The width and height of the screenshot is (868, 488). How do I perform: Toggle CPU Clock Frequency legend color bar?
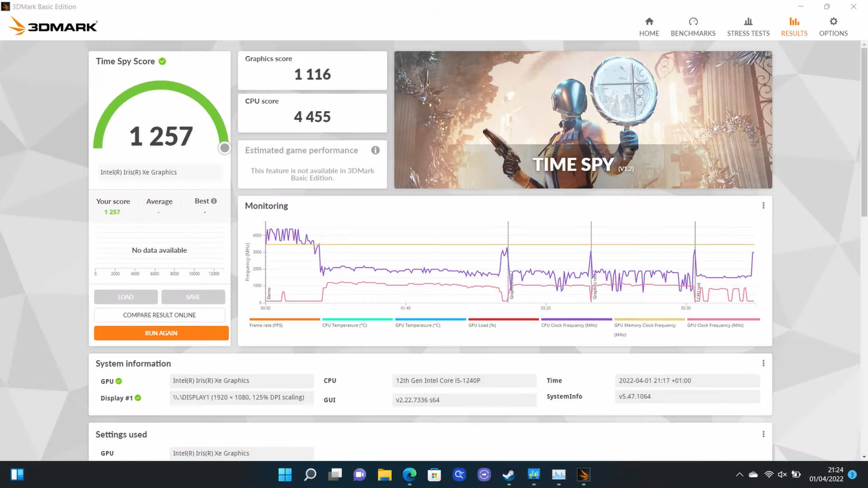point(576,320)
